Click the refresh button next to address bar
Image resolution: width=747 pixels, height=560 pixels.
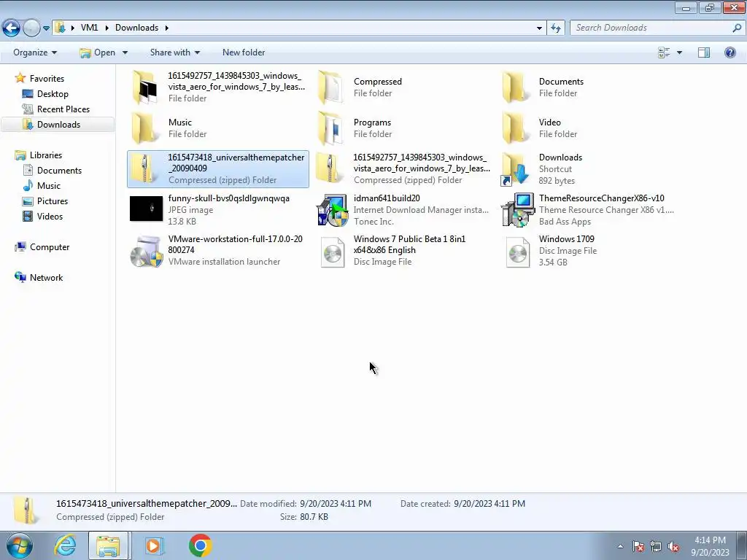tap(555, 28)
